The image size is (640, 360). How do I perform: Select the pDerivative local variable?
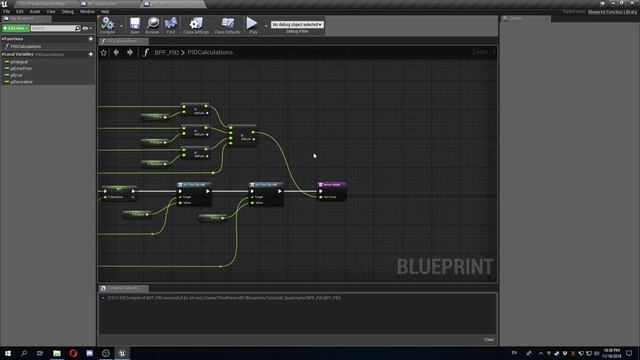tap(22, 82)
